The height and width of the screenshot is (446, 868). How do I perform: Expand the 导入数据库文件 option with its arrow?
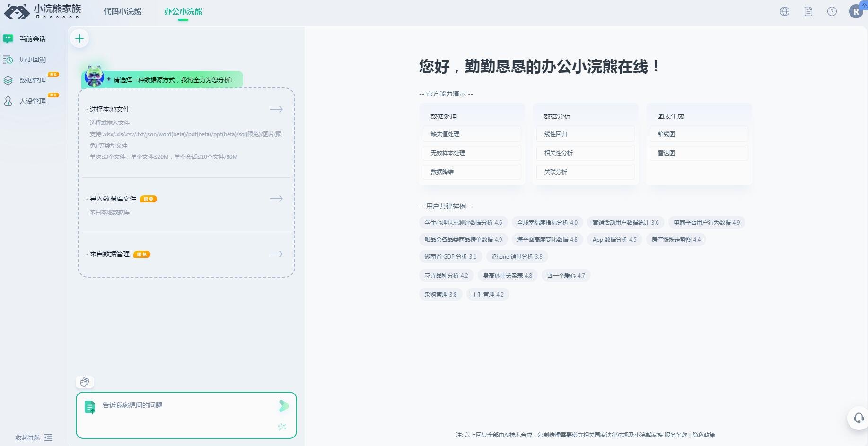point(276,199)
